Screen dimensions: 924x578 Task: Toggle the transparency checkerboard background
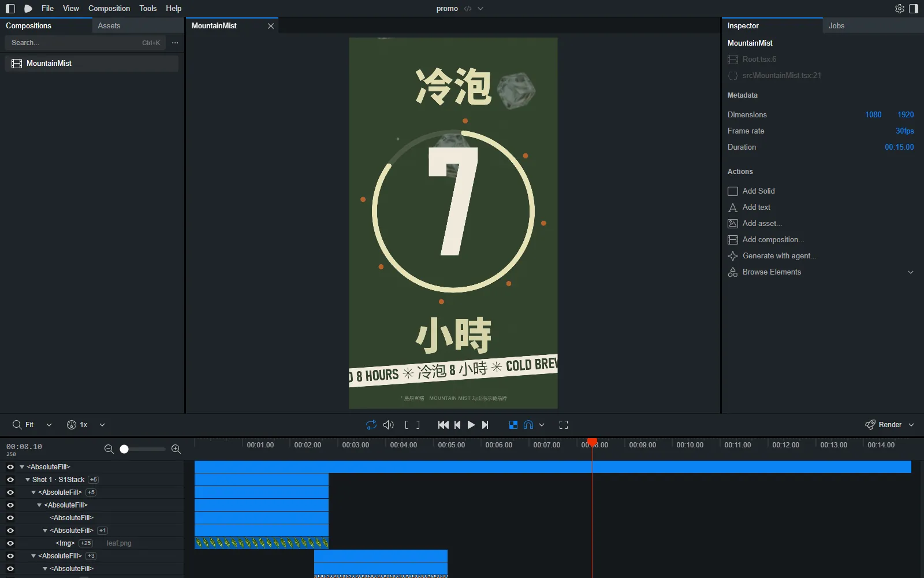(513, 425)
